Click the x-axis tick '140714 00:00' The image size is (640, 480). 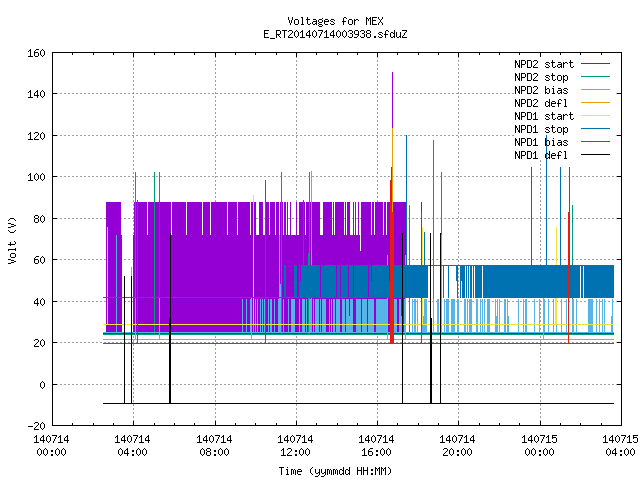51,446
